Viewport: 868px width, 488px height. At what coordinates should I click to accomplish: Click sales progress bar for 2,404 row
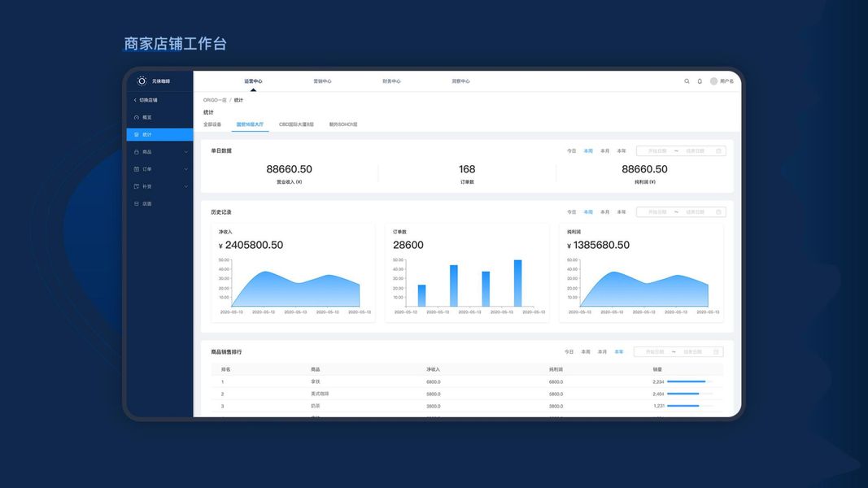point(689,394)
